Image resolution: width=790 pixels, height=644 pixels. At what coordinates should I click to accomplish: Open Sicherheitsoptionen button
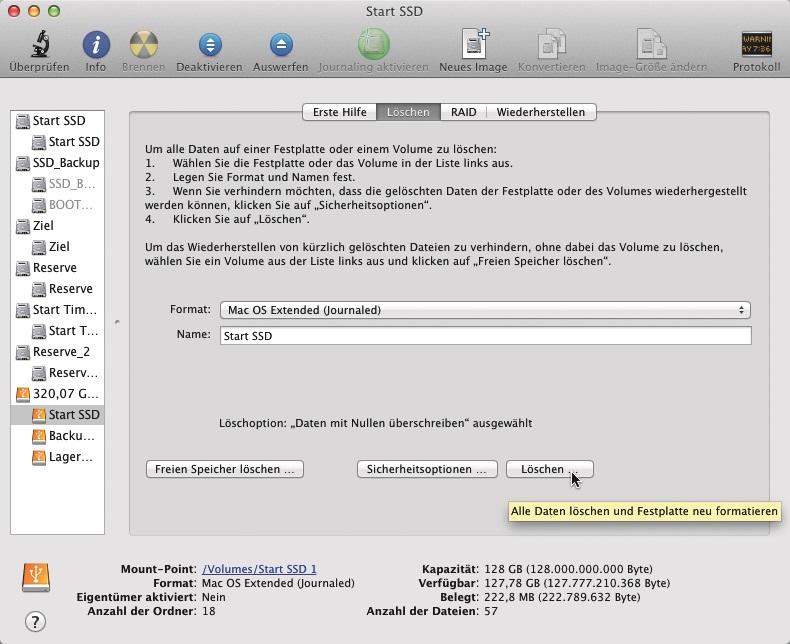[x=427, y=469]
